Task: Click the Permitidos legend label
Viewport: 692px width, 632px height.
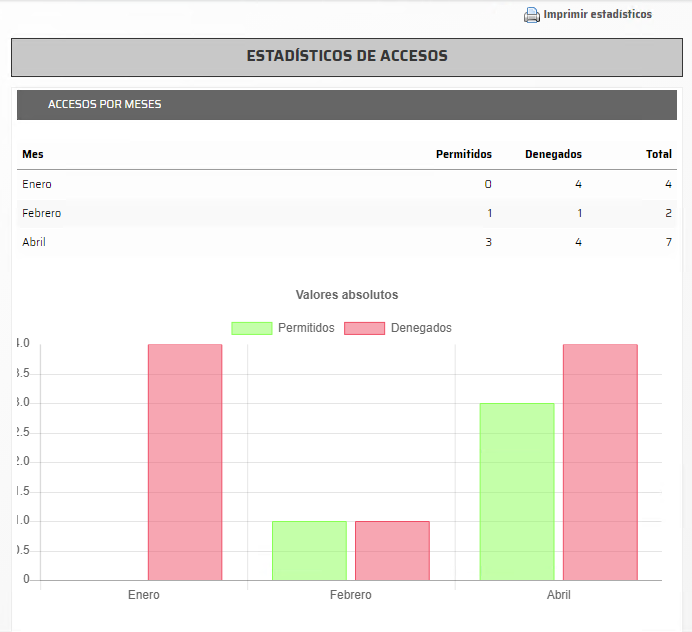Action: (306, 328)
